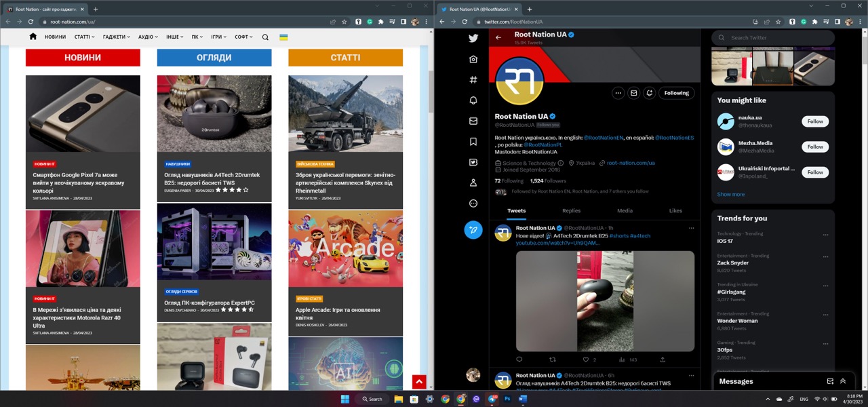Reply to the A4Tech 2Drumtek shorts tweet
Viewport: 868px width, 407px height.
519,360
